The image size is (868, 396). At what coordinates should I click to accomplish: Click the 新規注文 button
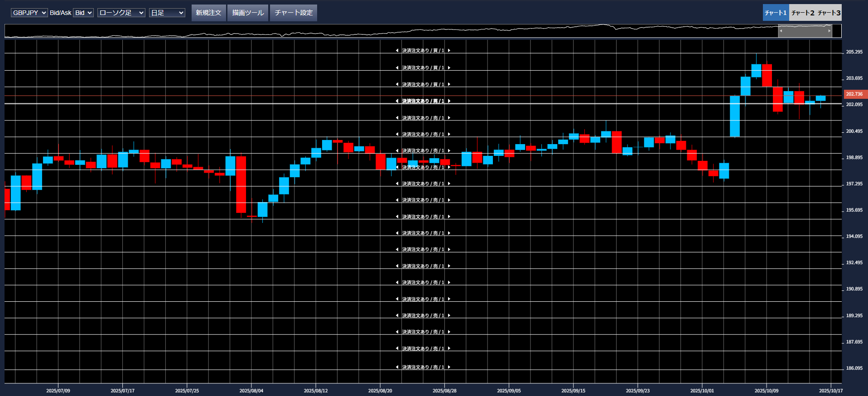coord(208,13)
